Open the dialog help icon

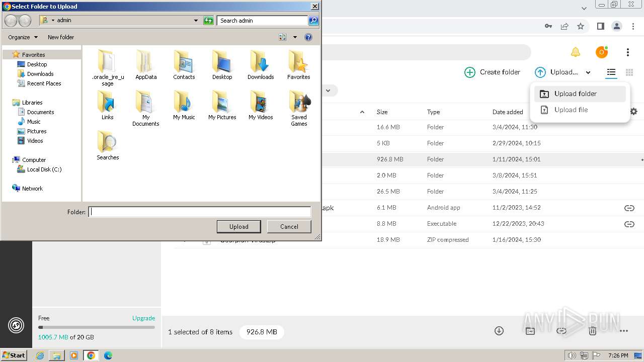coord(308,37)
